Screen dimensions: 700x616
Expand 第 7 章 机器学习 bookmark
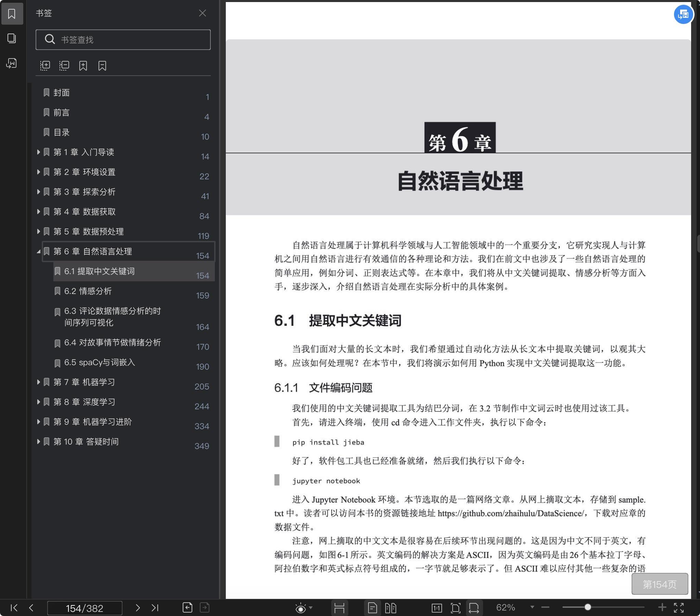pyautogui.click(x=38, y=382)
